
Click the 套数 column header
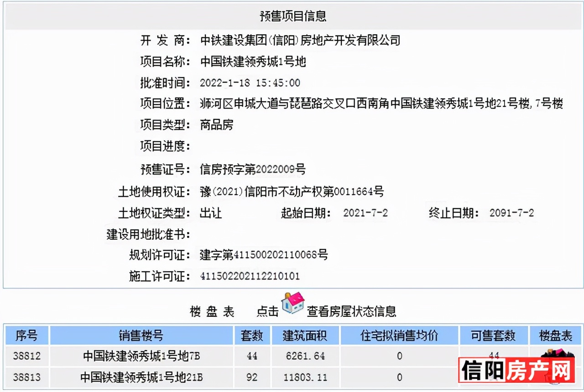coord(252,336)
